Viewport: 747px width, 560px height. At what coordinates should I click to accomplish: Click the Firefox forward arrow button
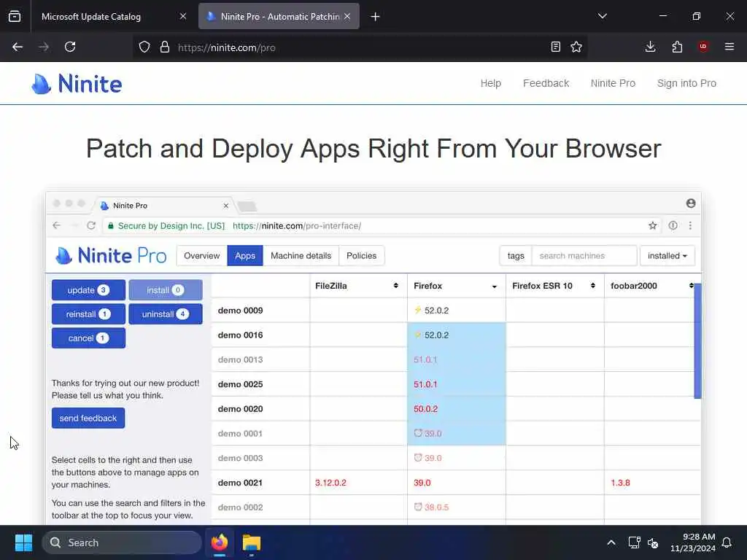(x=44, y=47)
